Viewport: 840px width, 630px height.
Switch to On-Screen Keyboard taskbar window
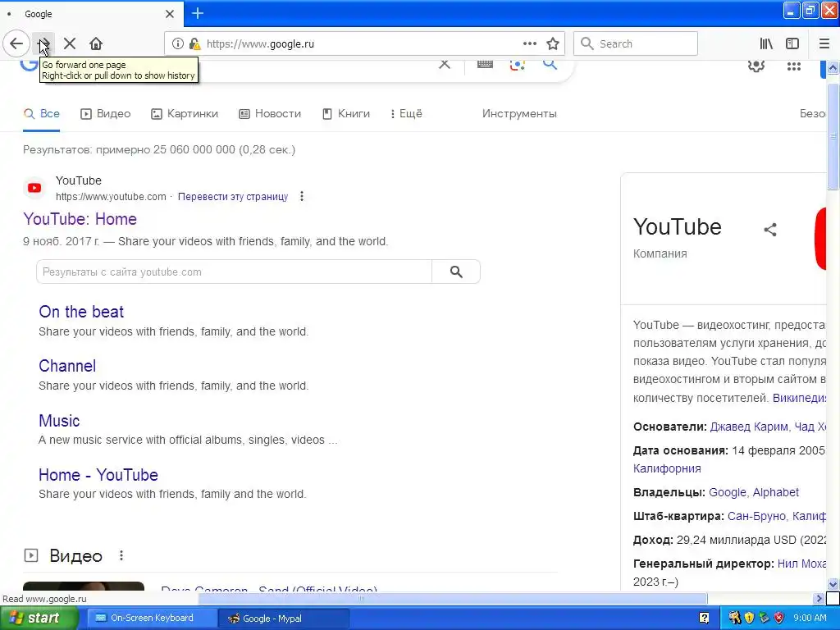pyautogui.click(x=152, y=618)
